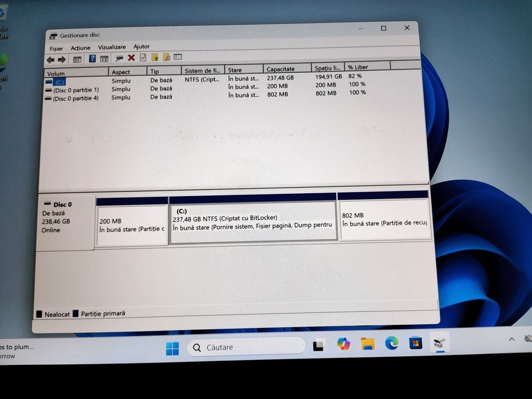532x399 pixels.
Task: Open the Ajutor menu
Action: point(141,47)
